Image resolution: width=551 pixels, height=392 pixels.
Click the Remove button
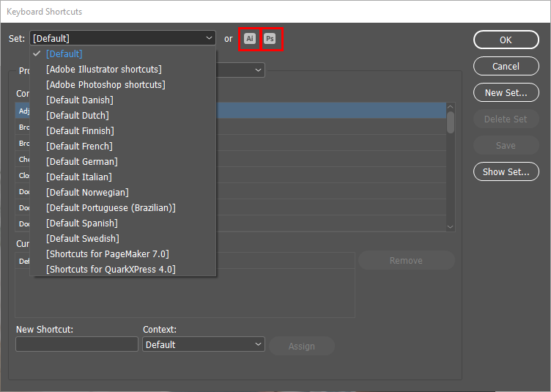(x=406, y=260)
